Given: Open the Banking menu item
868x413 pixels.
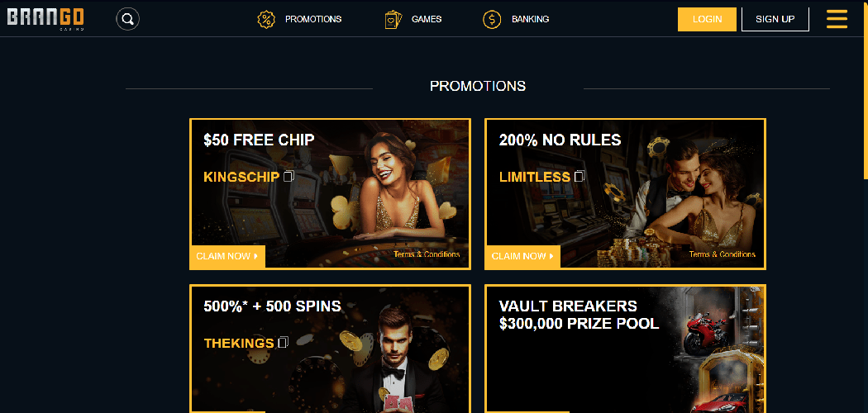Looking at the screenshot, I should click(x=531, y=19).
